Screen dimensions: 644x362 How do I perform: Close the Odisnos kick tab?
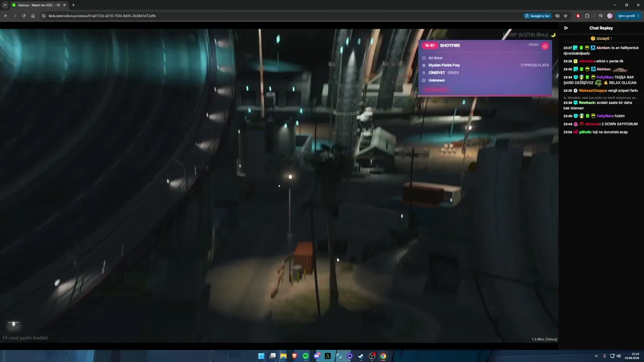click(64, 5)
